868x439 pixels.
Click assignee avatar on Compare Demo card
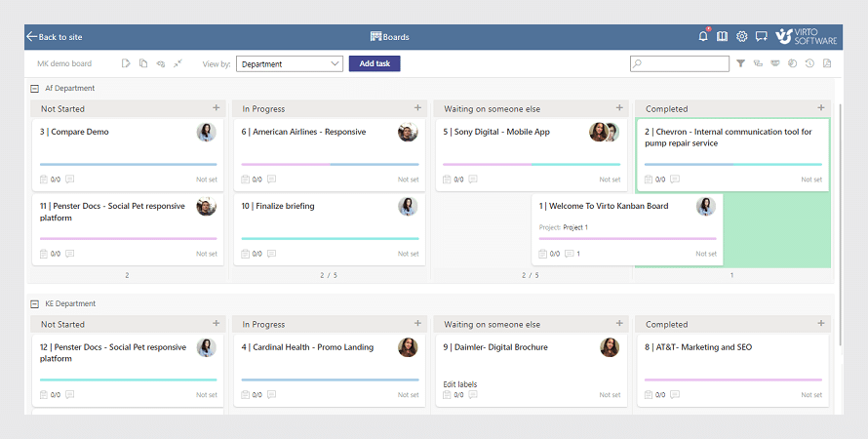(x=206, y=133)
